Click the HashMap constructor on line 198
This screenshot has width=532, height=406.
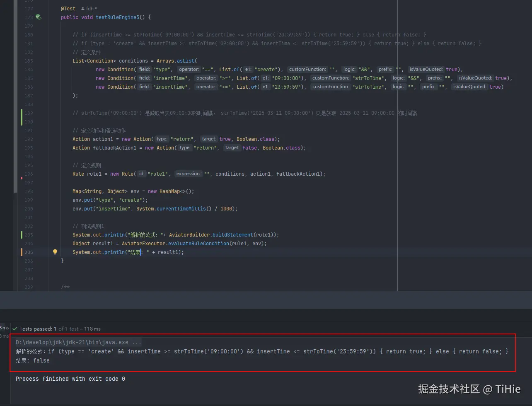[171, 191]
